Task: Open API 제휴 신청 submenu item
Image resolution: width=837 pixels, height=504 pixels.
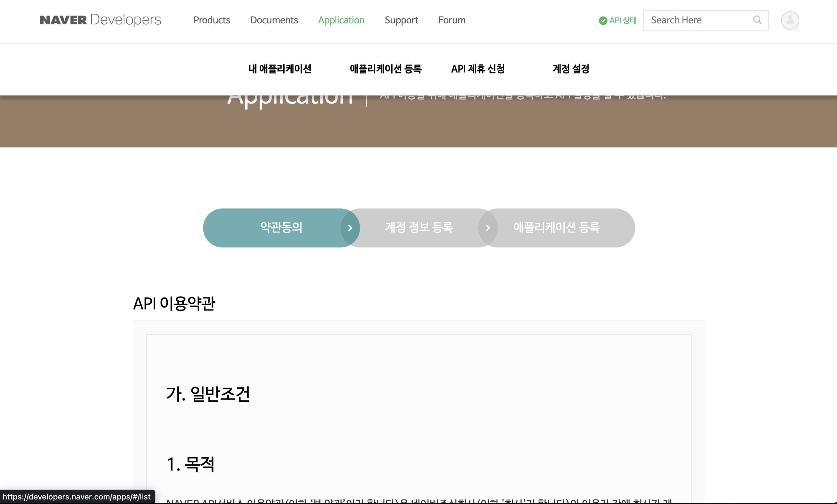Action: [478, 69]
